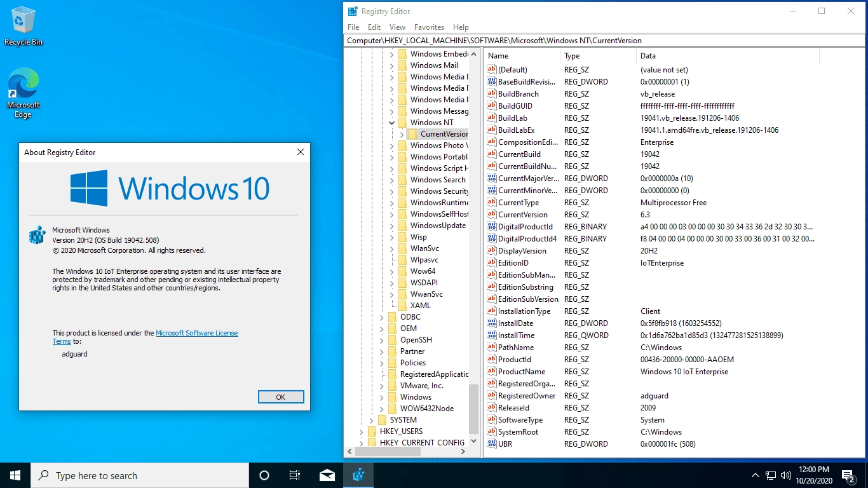Expand the CurrentVersion tree node
This screenshot has height=488, width=868.
tap(402, 134)
